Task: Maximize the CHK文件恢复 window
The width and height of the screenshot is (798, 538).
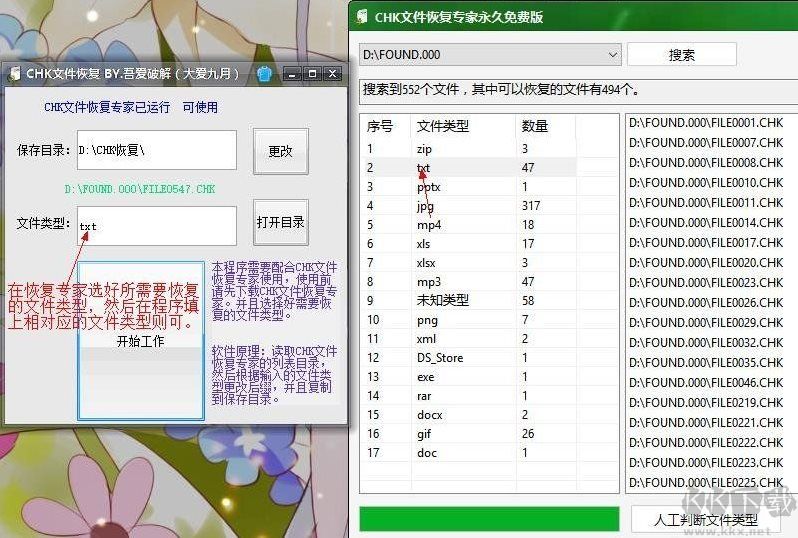Action: (312, 74)
